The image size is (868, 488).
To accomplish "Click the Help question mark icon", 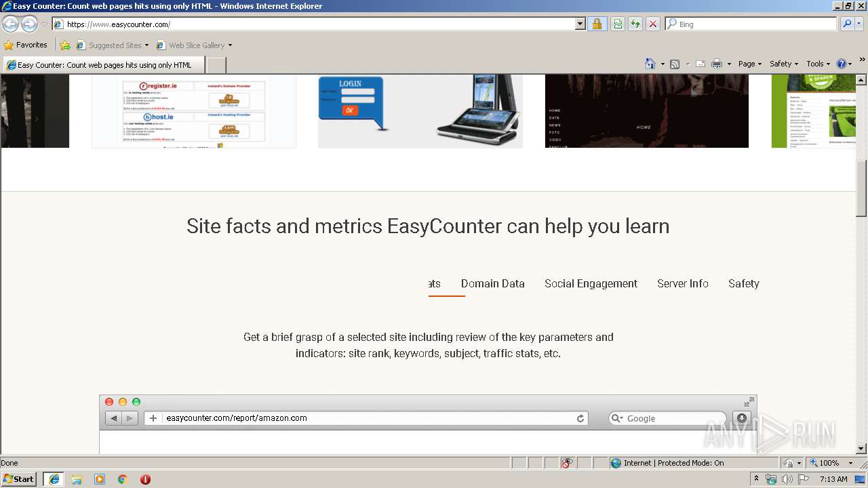I will point(841,64).
